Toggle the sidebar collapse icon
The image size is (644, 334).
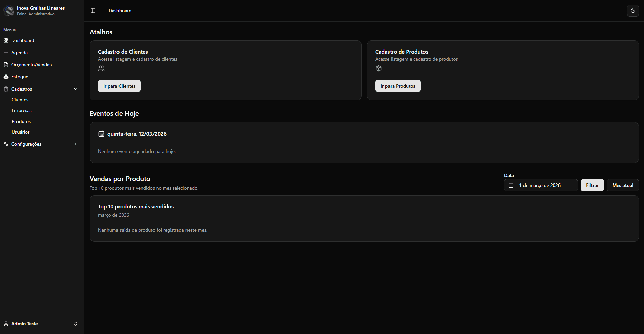tap(93, 11)
